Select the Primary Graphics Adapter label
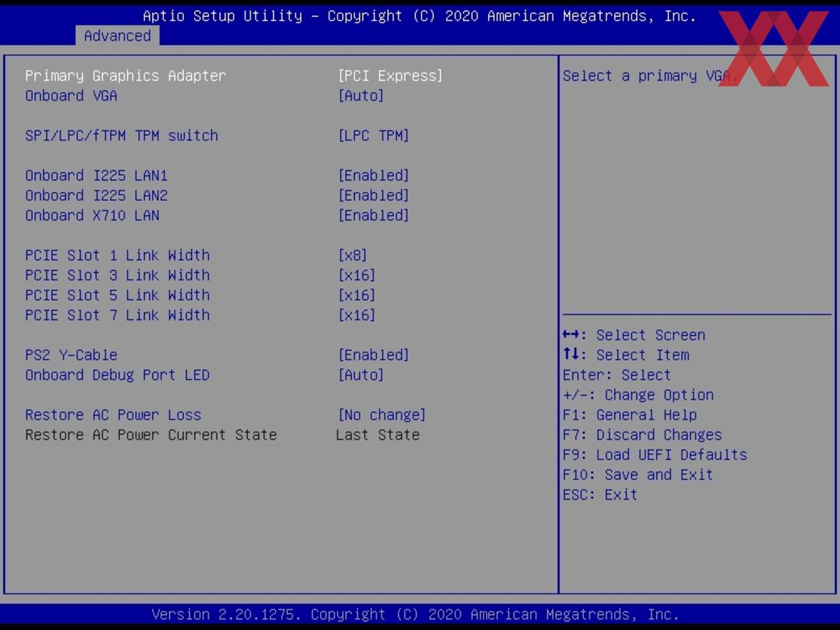This screenshot has width=840, height=630. [125, 75]
